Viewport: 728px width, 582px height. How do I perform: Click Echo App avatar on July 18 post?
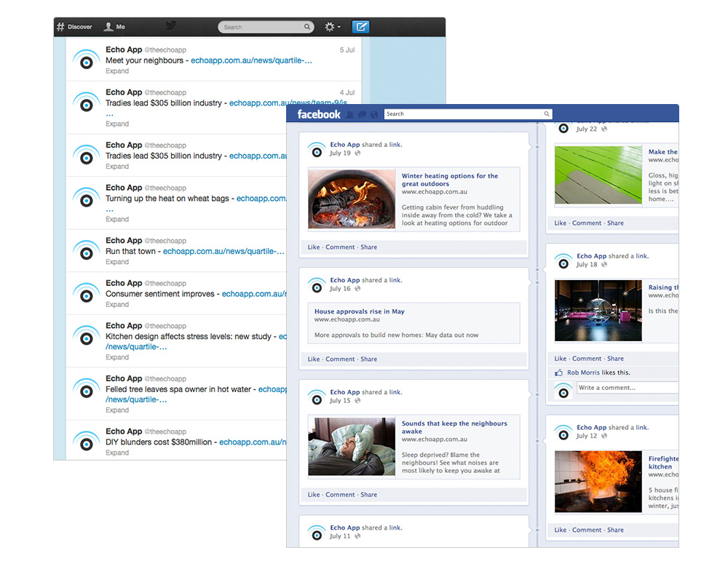(x=563, y=261)
